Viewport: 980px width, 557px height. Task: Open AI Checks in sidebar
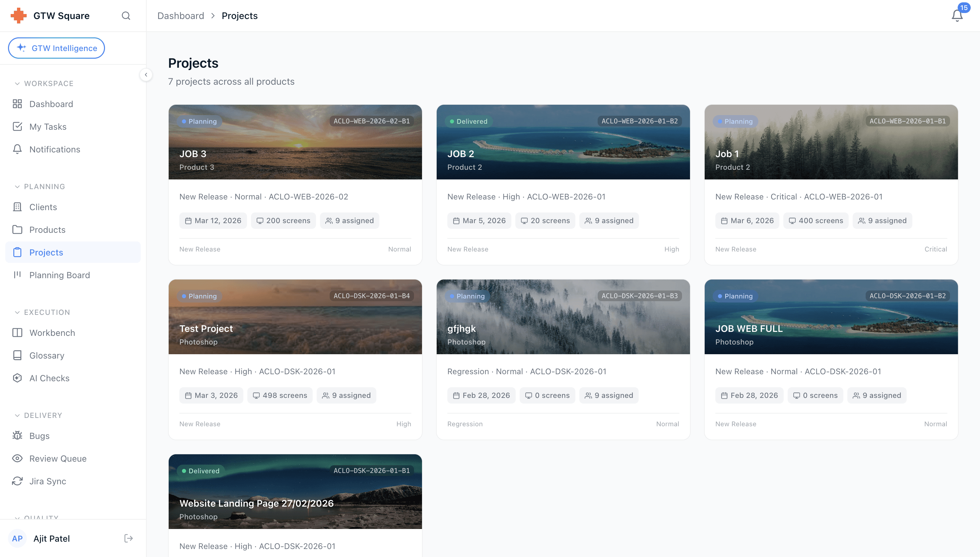click(49, 378)
